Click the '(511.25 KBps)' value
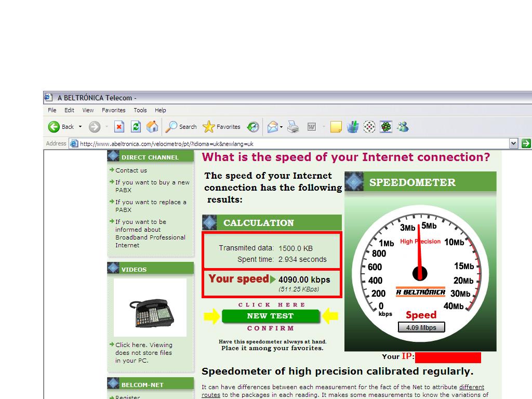532x399 pixels. pos(299,289)
